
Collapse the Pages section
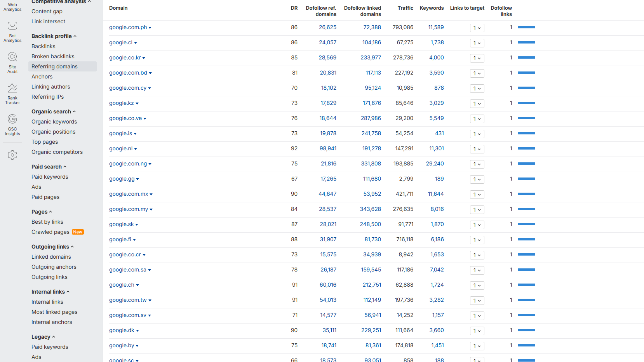[42, 212]
